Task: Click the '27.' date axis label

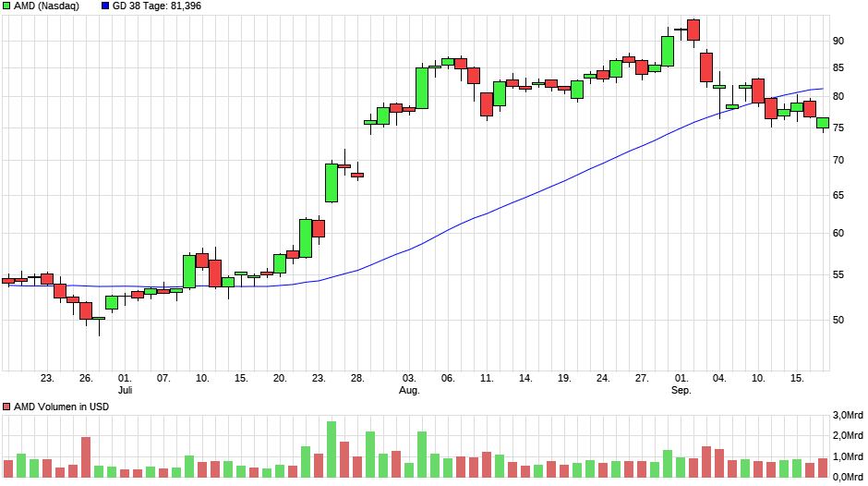Action: point(642,379)
